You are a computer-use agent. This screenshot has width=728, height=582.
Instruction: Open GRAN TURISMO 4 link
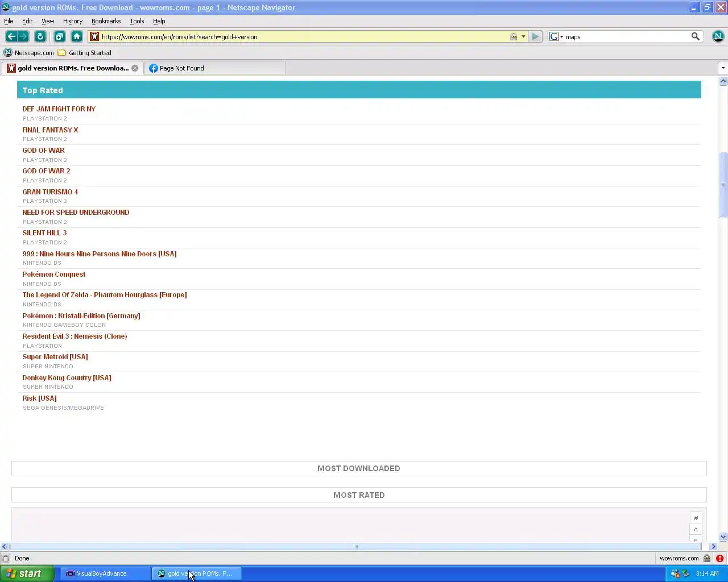pyautogui.click(x=50, y=192)
